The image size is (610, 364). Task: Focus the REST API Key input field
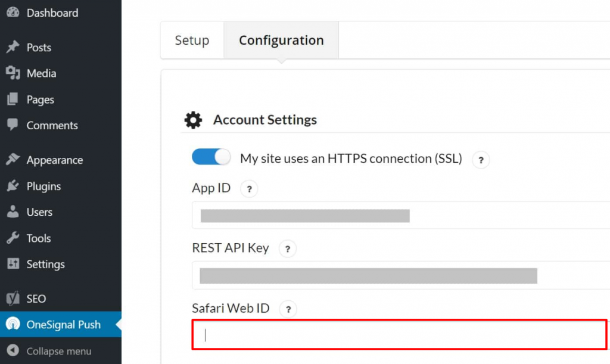(x=401, y=275)
